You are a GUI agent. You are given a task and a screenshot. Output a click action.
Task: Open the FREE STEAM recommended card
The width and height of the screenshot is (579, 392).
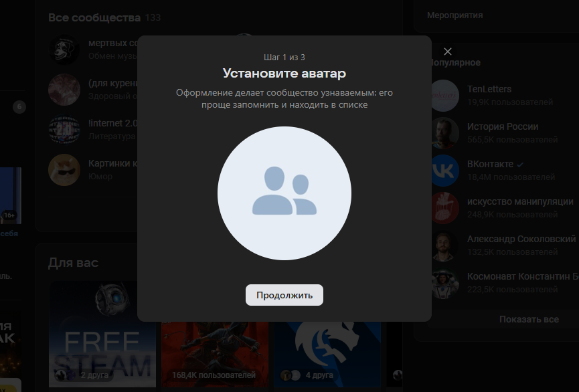pyautogui.click(x=102, y=334)
